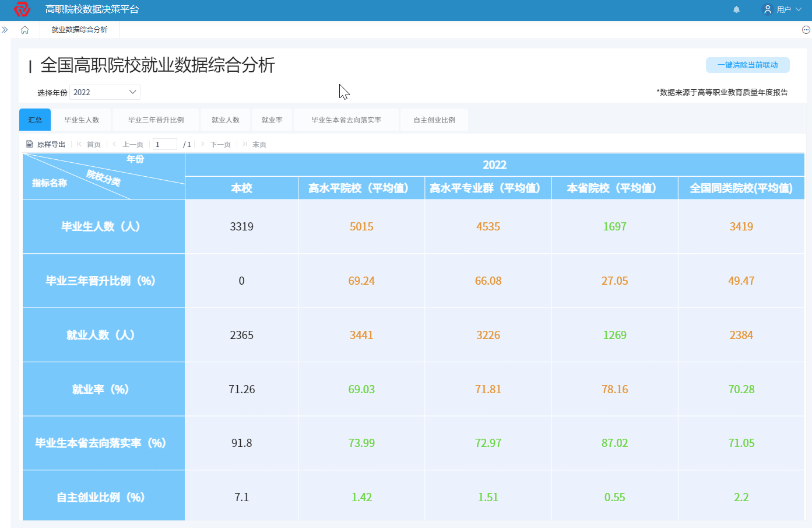The height and width of the screenshot is (528, 812).
Task: Select the 自主创业比例 tab
Action: (434, 120)
